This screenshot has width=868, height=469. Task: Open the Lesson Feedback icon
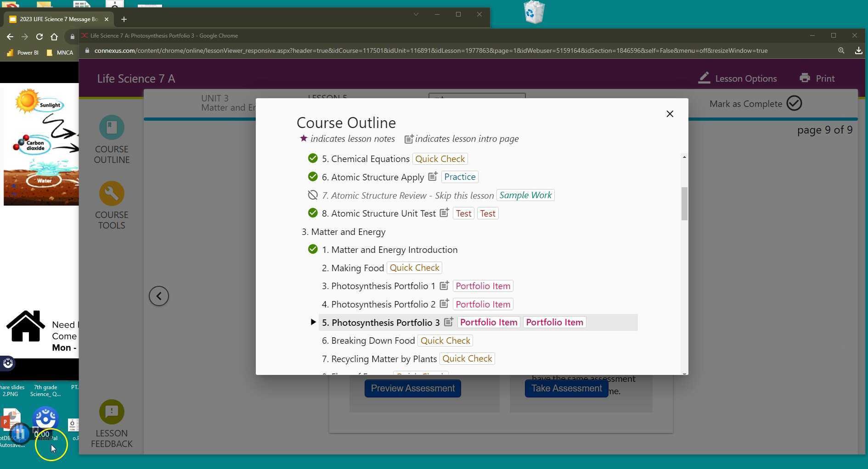(x=112, y=412)
